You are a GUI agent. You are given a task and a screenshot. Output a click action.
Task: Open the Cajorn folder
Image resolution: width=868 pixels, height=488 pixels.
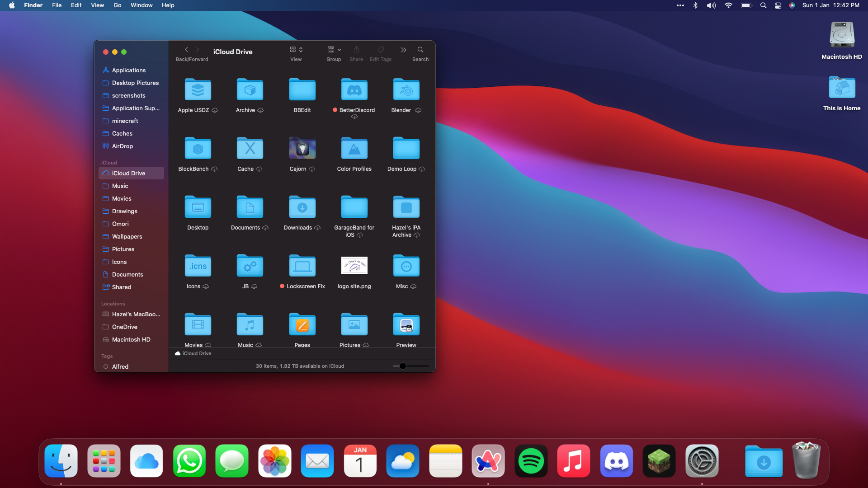(302, 148)
